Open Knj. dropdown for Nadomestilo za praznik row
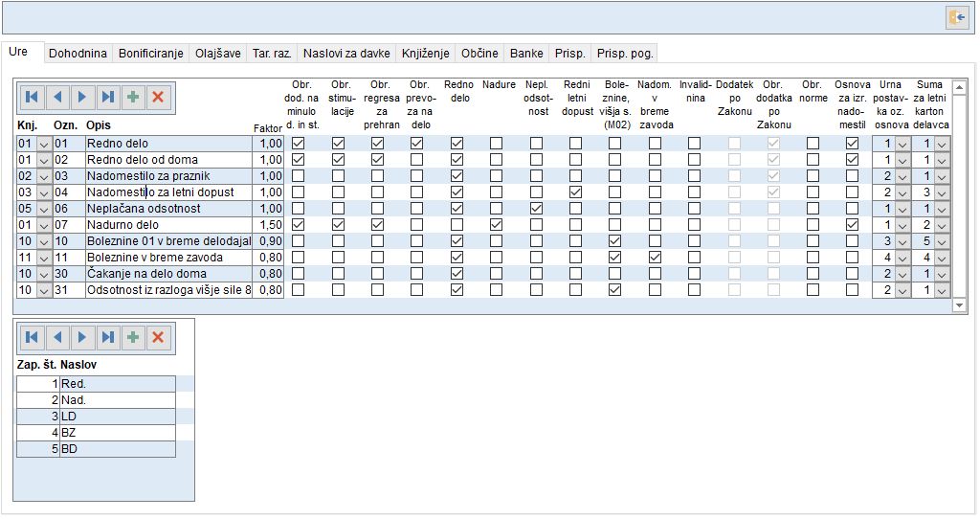 click(x=44, y=176)
